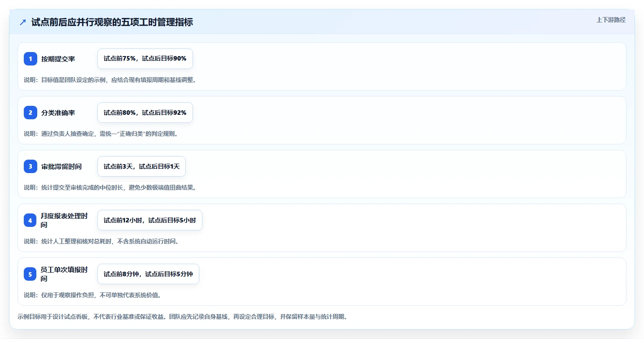Click the note 统计提交至审核完成的中位时长
Image resolution: width=644 pixels, height=339 pixels.
pos(110,187)
